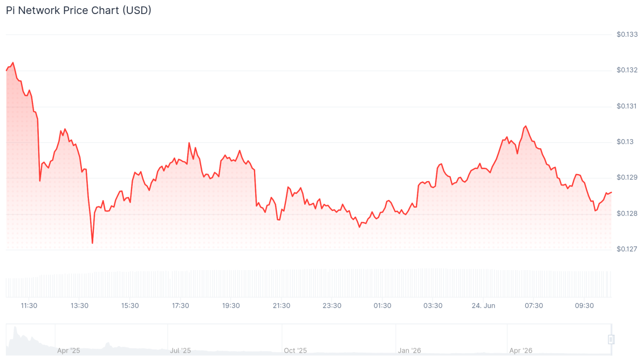
Task: Click the lowest price dip after 13:30
Action: click(x=92, y=242)
